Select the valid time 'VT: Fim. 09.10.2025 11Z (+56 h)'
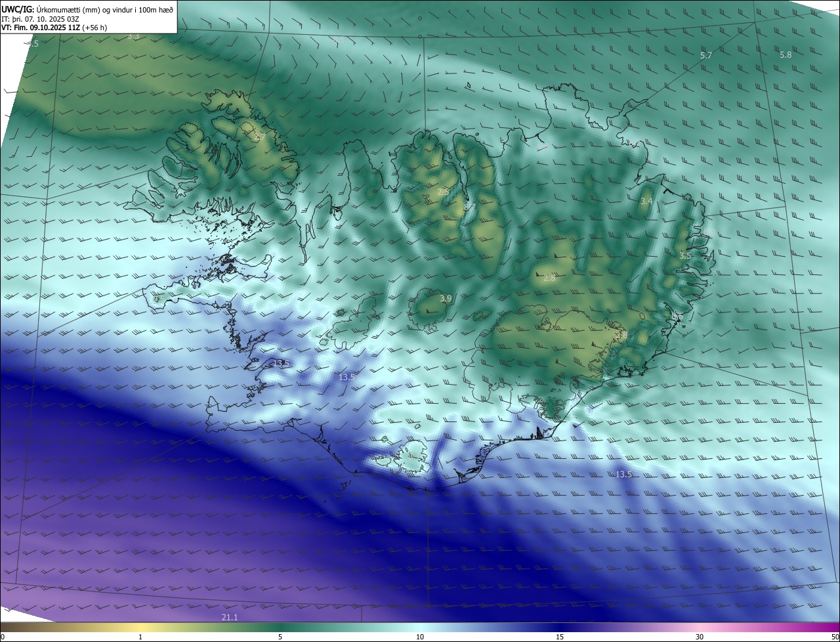 [54, 28]
